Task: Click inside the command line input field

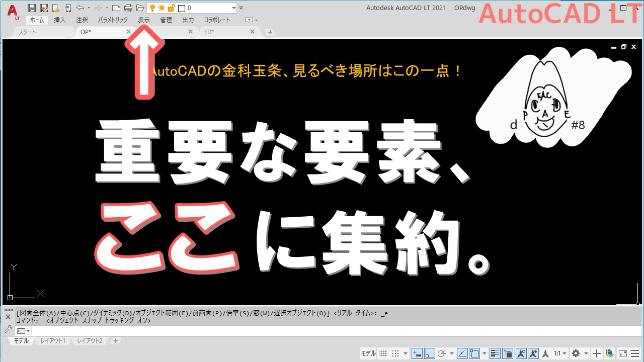Action: 101,330
